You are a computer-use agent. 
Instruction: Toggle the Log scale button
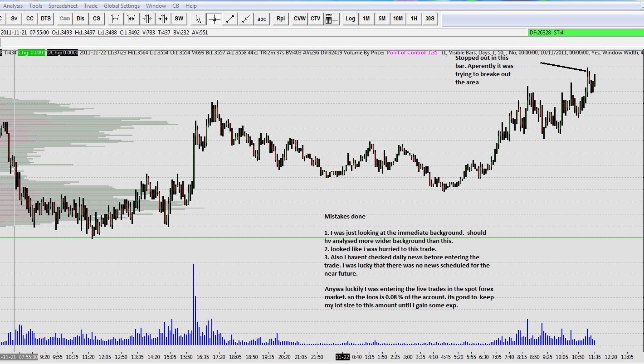[x=350, y=19]
